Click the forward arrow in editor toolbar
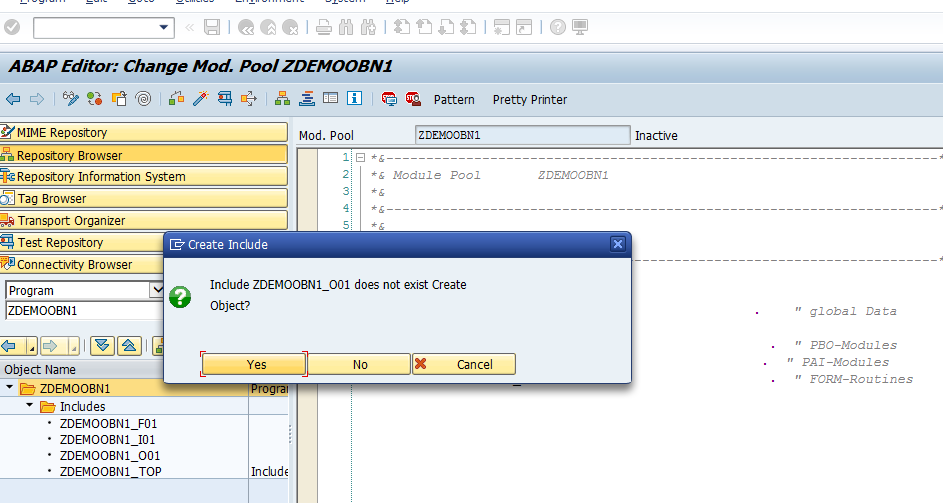Image resolution: width=943 pixels, height=503 pixels. (37, 99)
